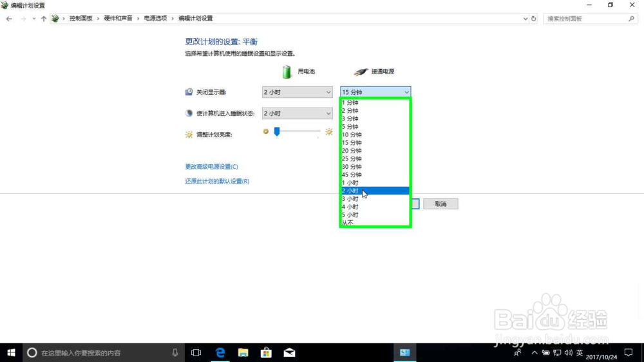
Task: Choose 1 分钟 from the list
Action: click(x=375, y=102)
